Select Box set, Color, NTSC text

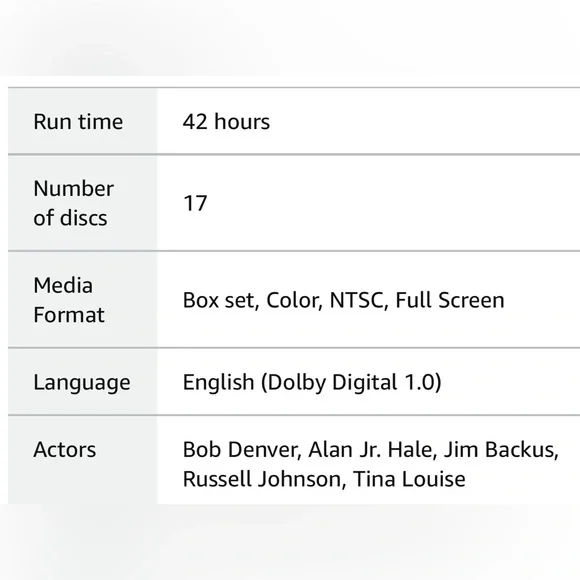point(283,300)
